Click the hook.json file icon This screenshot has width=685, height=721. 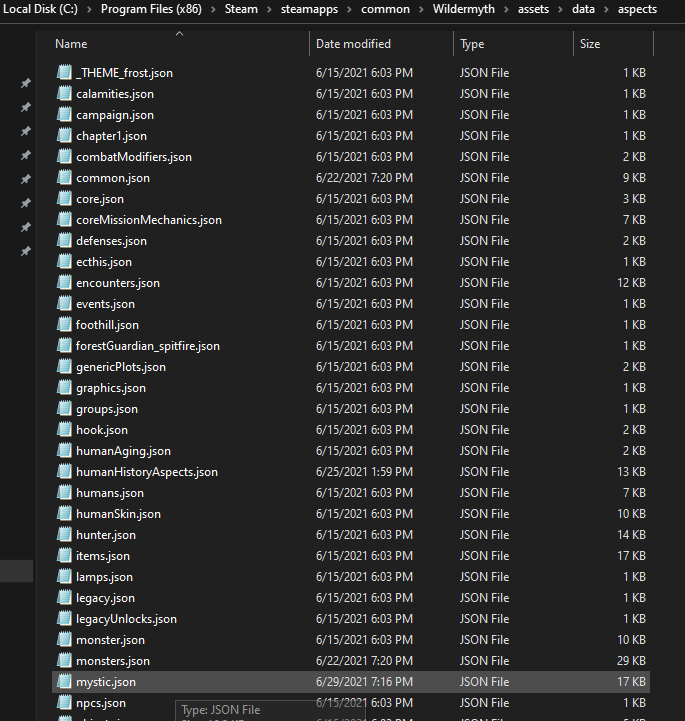point(64,430)
